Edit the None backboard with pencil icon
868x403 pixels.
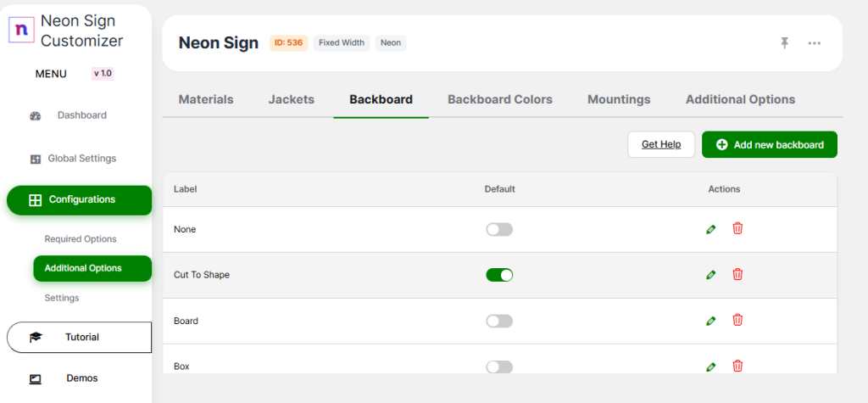point(711,229)
